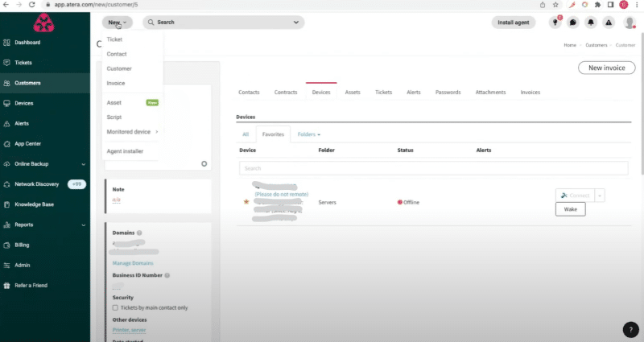Open the chat bubble icon in header
644x342 pixels.
(572, 23)
